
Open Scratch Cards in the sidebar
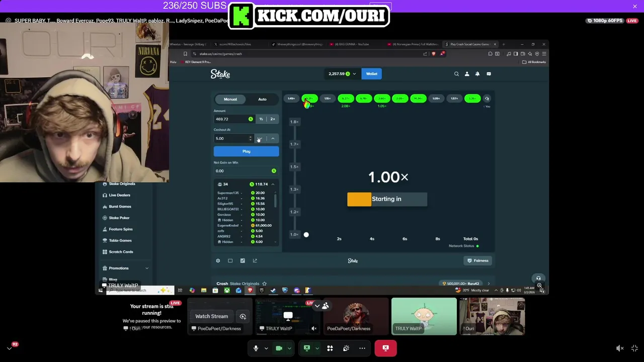[x=121, y=252]
